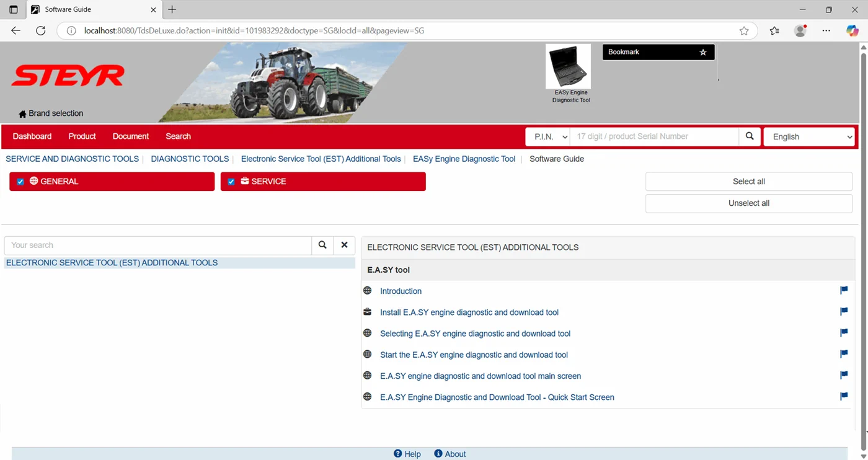Close the Software Guide tab
This screenshot has width=868, height=460.
click(x=154, y=9)
